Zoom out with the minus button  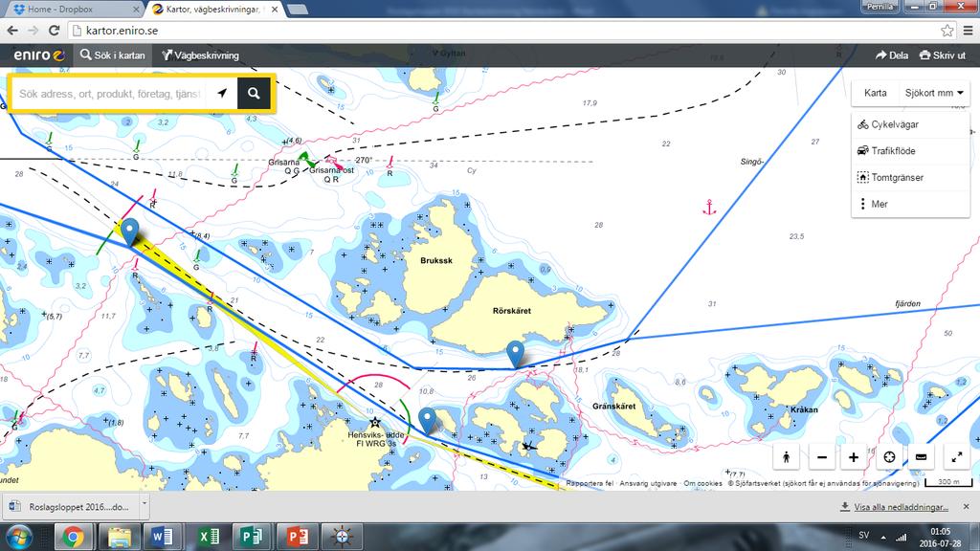822,457
